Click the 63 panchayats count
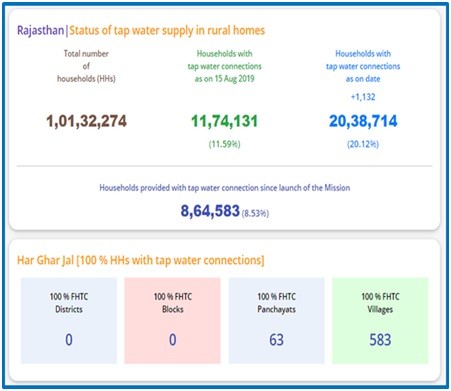Image resolution: width=451 pixels, height=391 pixels. tap(276, 340)
